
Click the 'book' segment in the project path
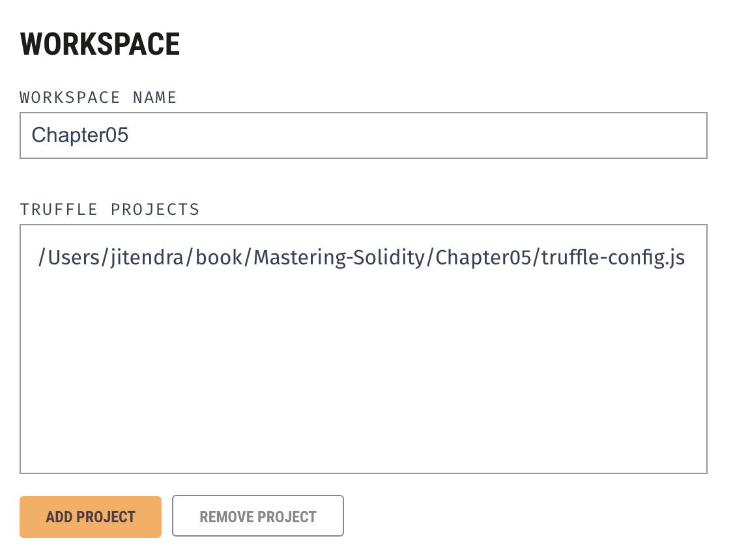click(220, 258)
